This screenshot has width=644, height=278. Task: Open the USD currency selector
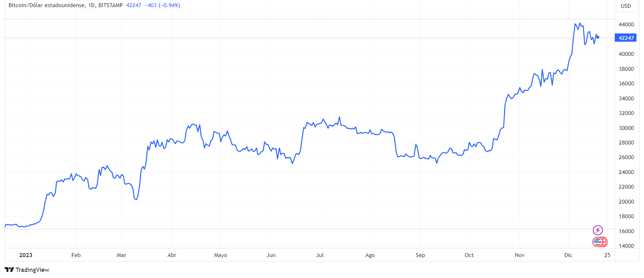pos(626,6)
